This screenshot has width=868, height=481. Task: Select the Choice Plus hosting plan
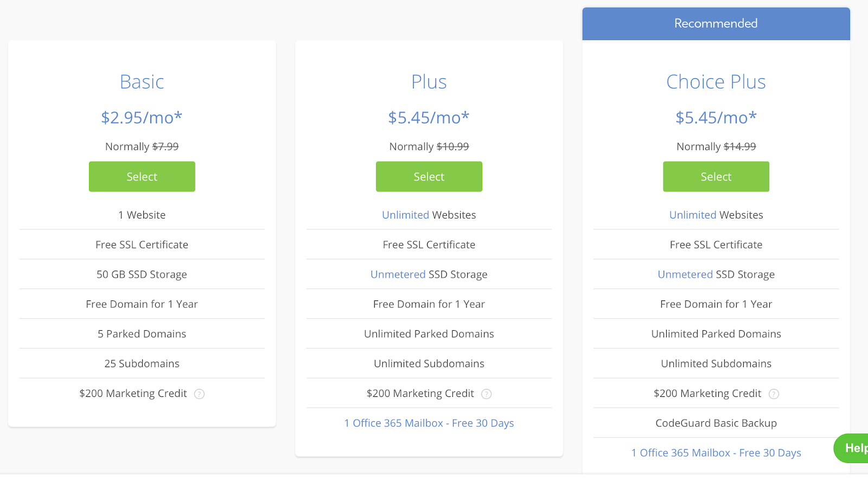pos(716,176)
